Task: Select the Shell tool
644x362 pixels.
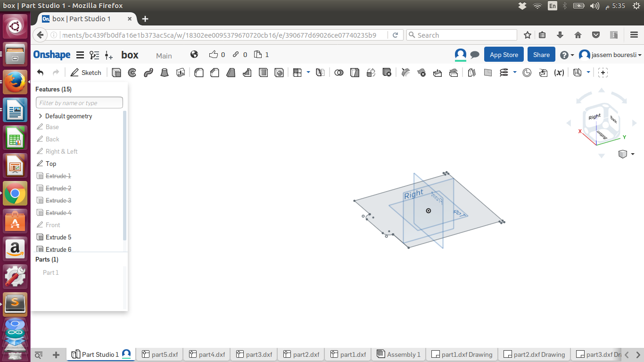Action: (x=264, y=73)
